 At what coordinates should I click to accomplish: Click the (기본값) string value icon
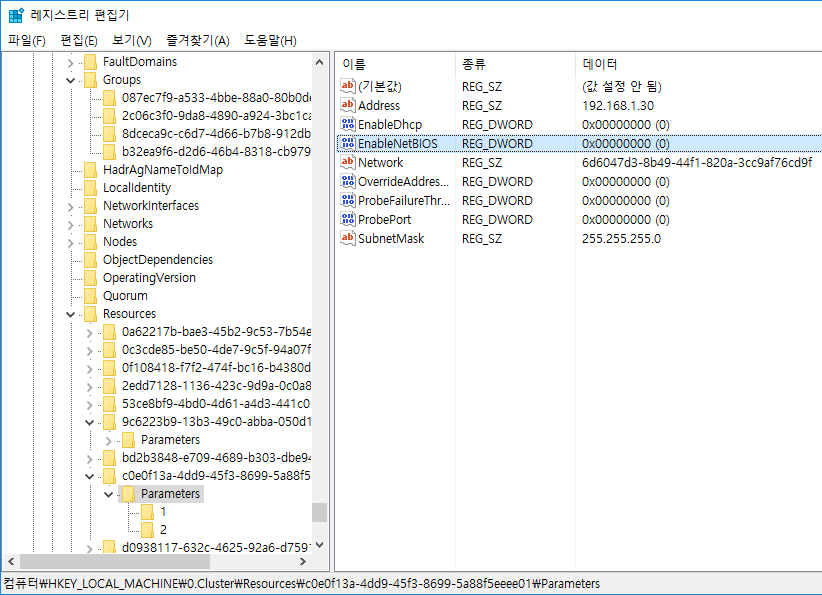348,86
